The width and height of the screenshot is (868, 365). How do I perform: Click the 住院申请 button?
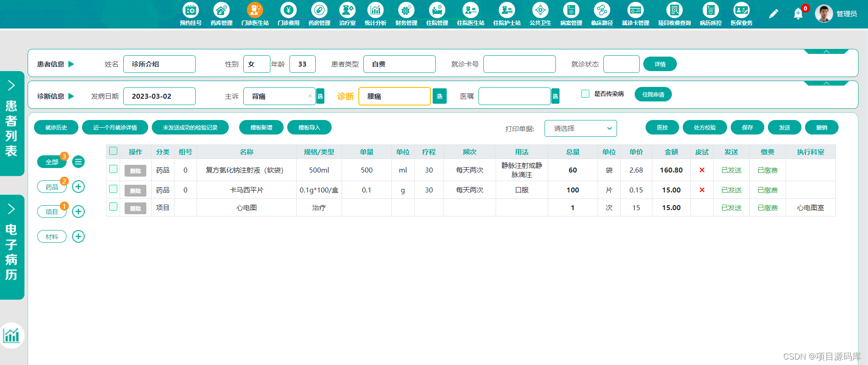click(x=653, y=94)
